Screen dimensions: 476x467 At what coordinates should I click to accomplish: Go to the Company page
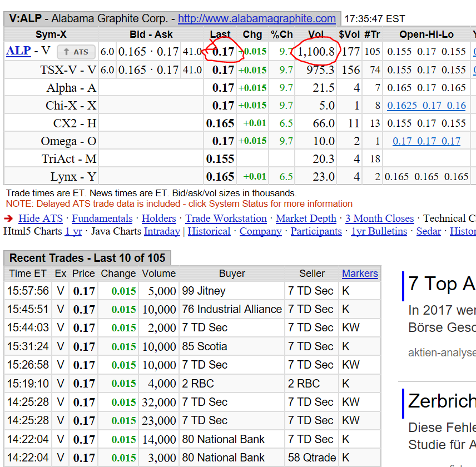pos(260,231)
